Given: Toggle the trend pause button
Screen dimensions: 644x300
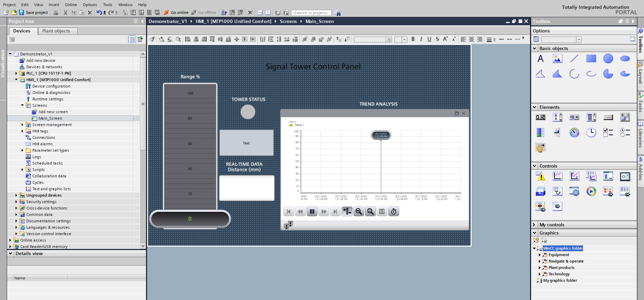Looking at the screenshot, I should (312, 211).
